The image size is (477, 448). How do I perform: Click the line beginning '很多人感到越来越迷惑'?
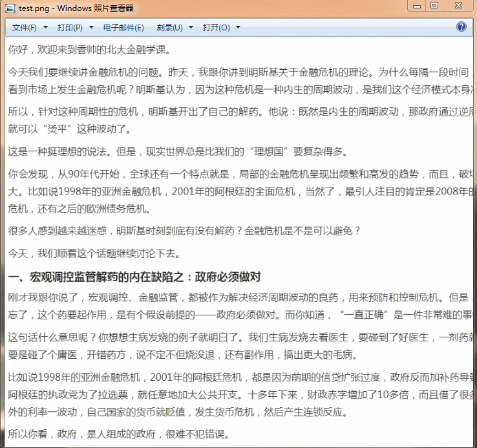[184, 231]
